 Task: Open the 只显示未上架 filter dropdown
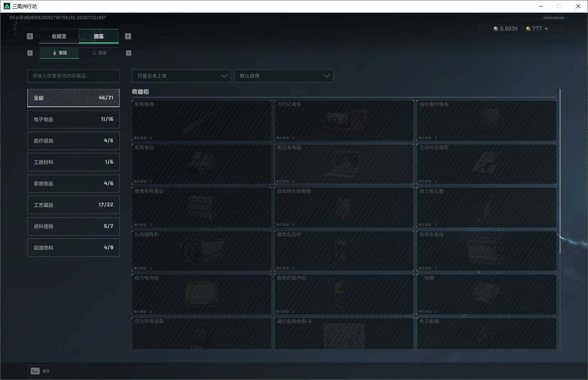tap(181, 76)
